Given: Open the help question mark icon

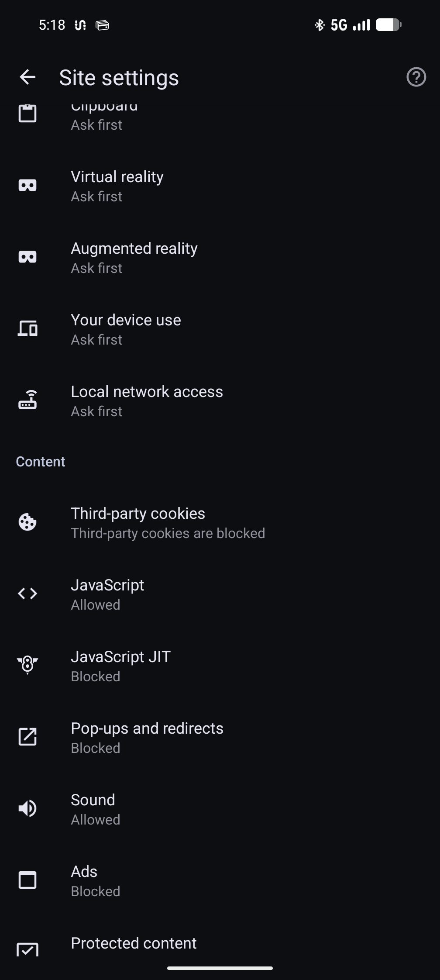Looking at the screenshot, I should click(x=416, y=77).
